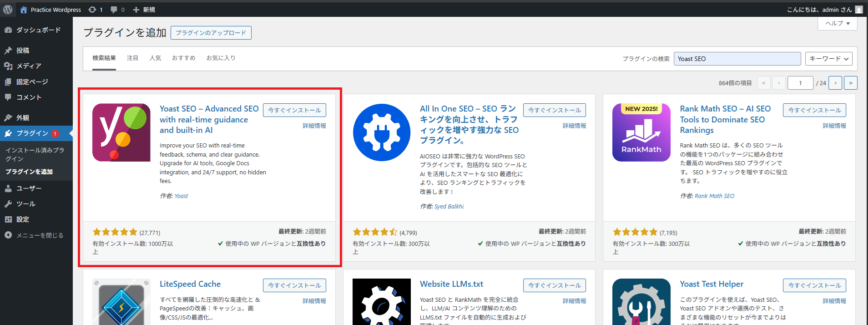Open 詳細情報 for Rank Math SEO
Image resolution: width=868 pixels, height=325 pixels.
pyautogui.click(x=834, y=126)
